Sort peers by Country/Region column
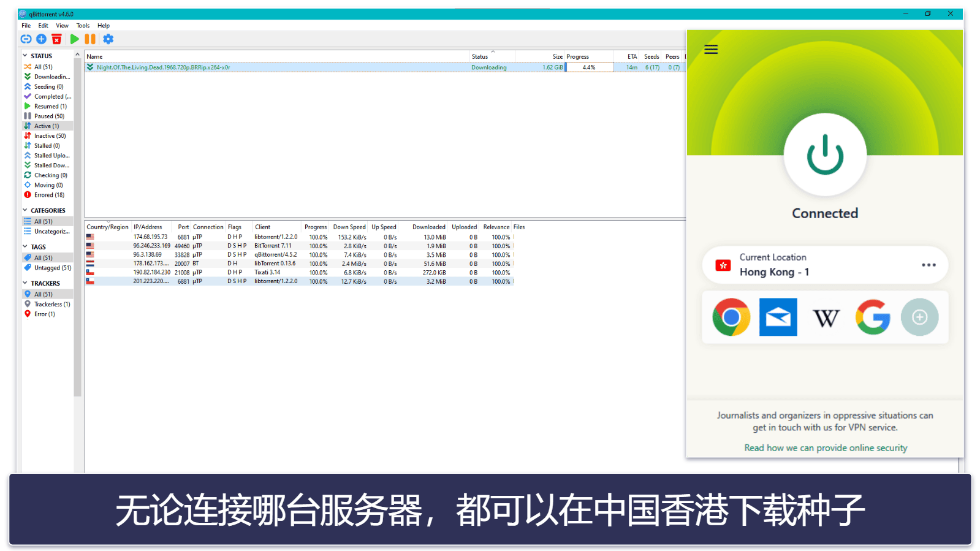The height and width of the screenshot is (551, 980). 108,227
